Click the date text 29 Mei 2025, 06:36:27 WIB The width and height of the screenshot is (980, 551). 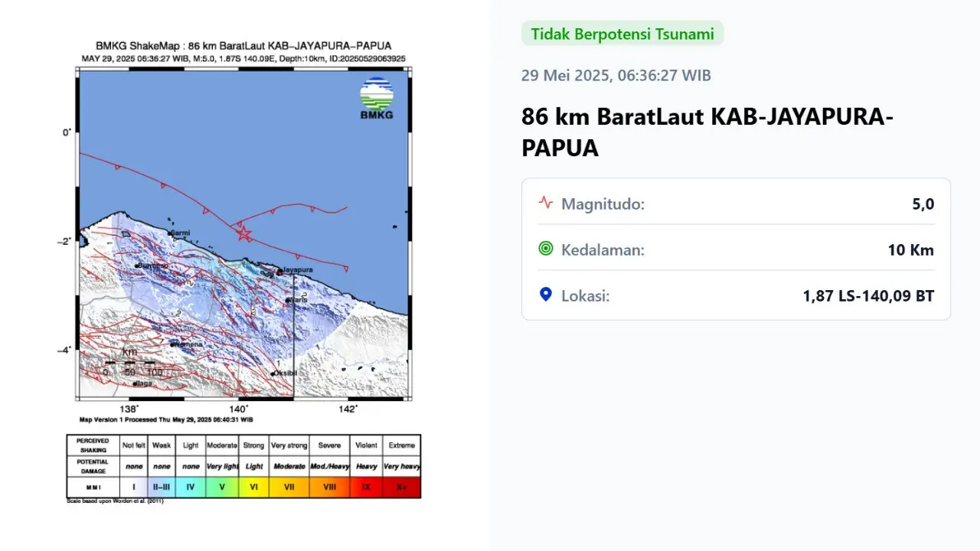[x=616, y=75]
